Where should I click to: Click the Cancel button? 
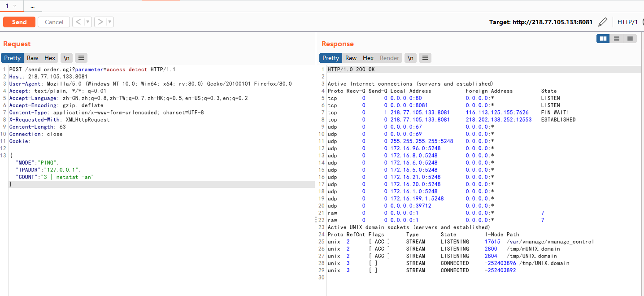pos(54,22)
